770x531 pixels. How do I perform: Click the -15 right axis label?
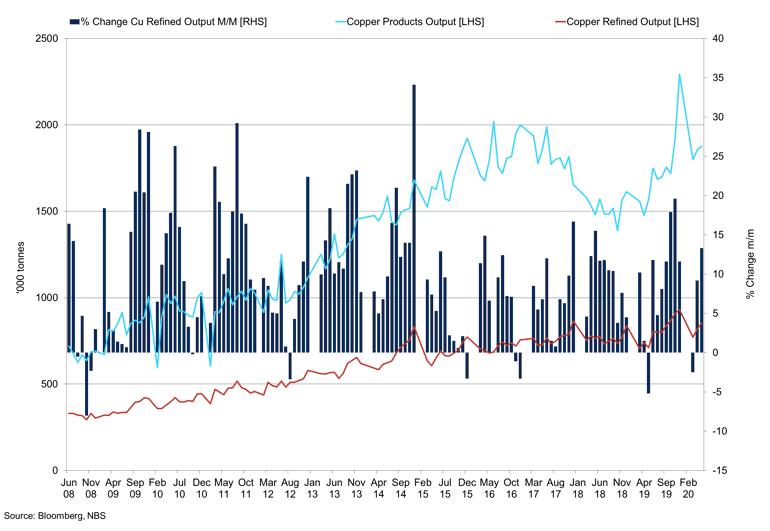click(717, 471)
